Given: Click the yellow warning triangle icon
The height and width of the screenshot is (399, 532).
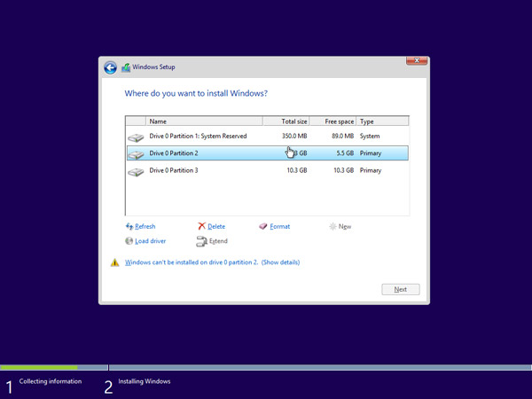Looking at the screenshot, I should 114,263.
